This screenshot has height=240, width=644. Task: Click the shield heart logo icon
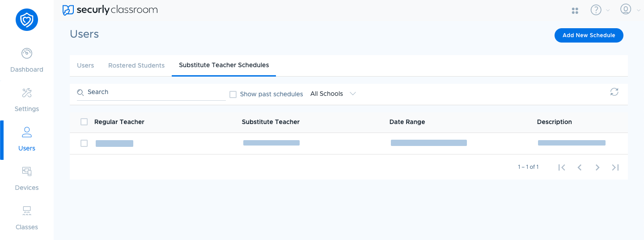[27, 20]
